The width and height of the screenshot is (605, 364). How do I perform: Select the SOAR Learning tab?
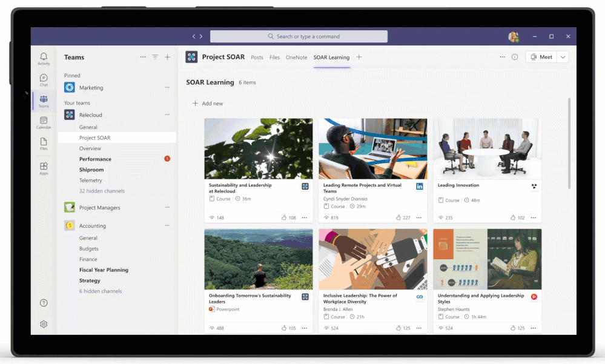[x=331, y=57]
